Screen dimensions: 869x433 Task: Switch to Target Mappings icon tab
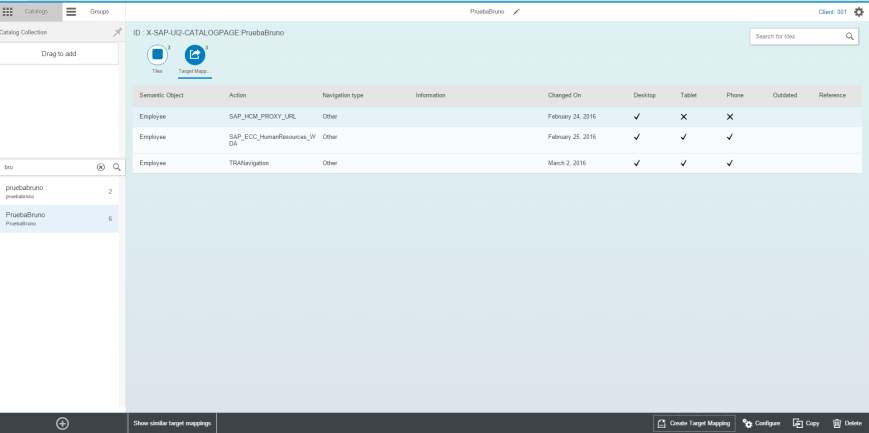[195, 55]
